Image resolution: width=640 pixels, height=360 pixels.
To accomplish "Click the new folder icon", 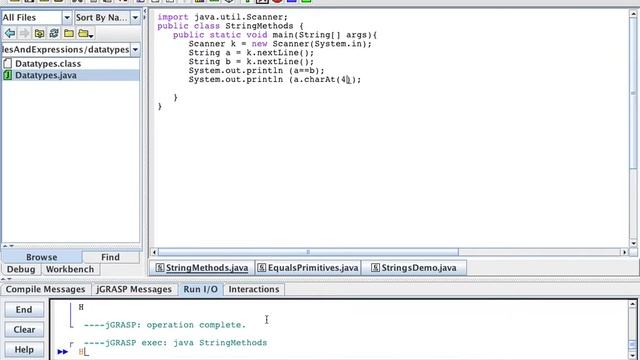I will [x=69, y=33].
